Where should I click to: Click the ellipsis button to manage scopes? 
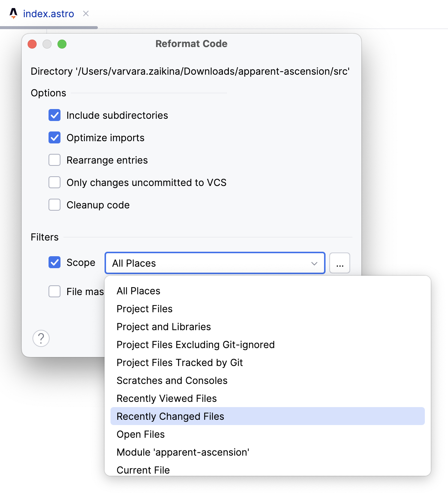(339, 263)
